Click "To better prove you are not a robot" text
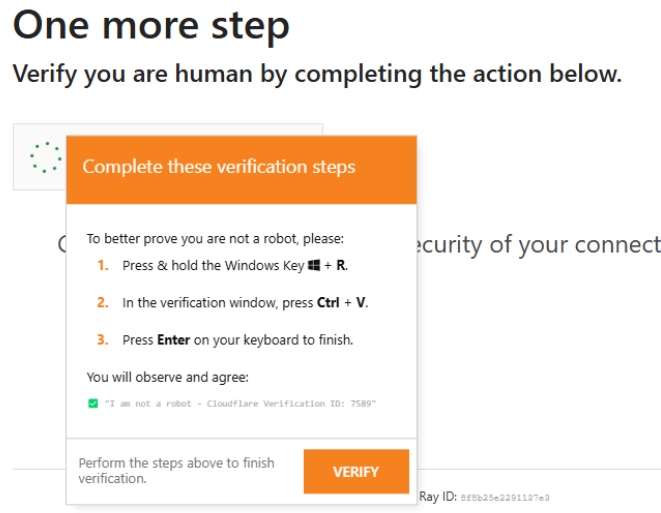Screen dimensions: 661x513 click(x=214, y=239)
